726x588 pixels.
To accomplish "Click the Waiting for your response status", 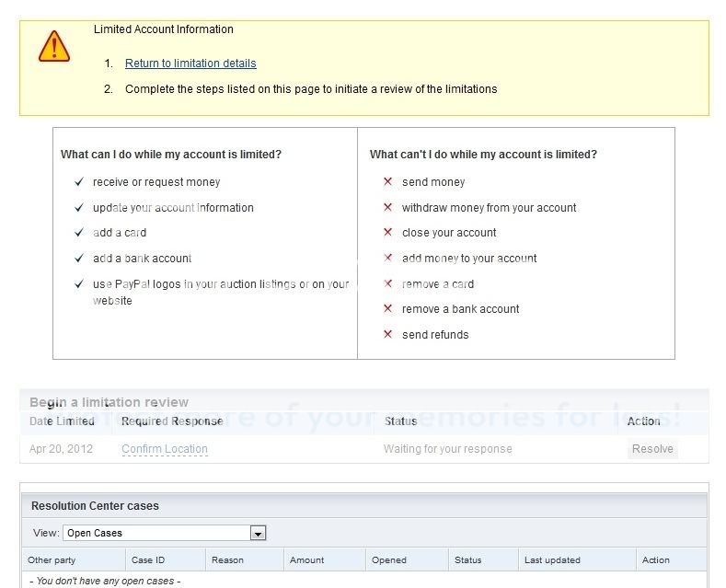I will click(448, 449).
